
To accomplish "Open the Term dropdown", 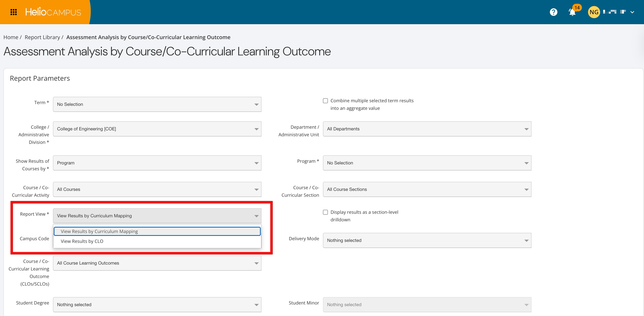I will [157, 104].
